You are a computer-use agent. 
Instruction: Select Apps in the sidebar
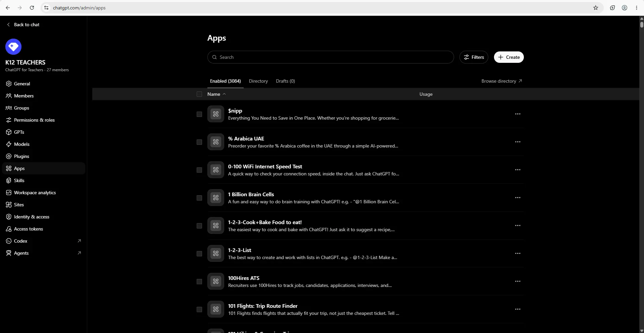[x=44, y=168]
